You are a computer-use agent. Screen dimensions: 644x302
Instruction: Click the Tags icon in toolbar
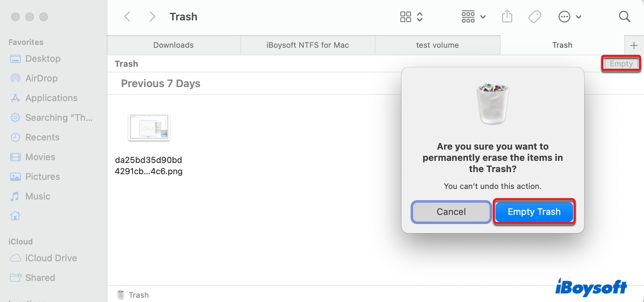pyautogui.click(x=534, y=17)
